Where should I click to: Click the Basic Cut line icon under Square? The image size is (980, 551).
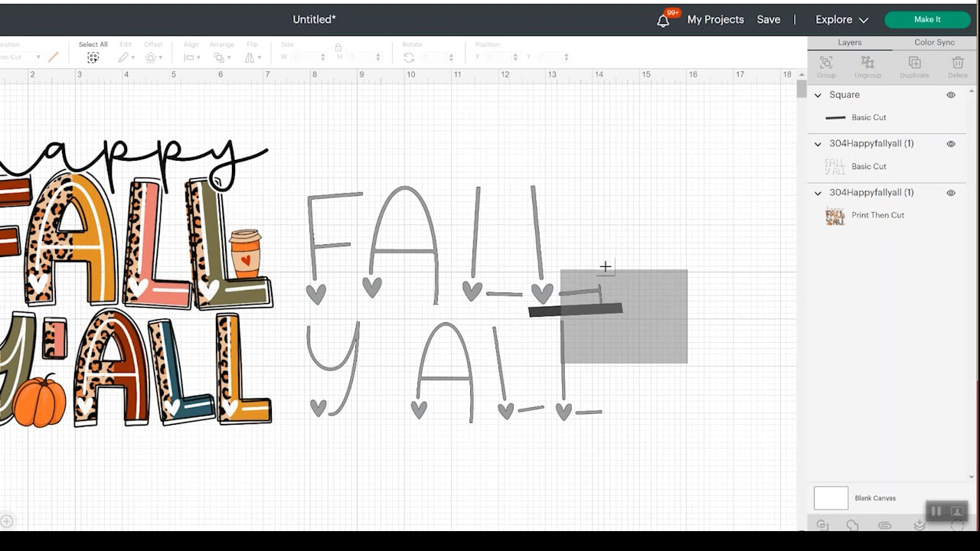pyautogui.click(x=835, y=118)
